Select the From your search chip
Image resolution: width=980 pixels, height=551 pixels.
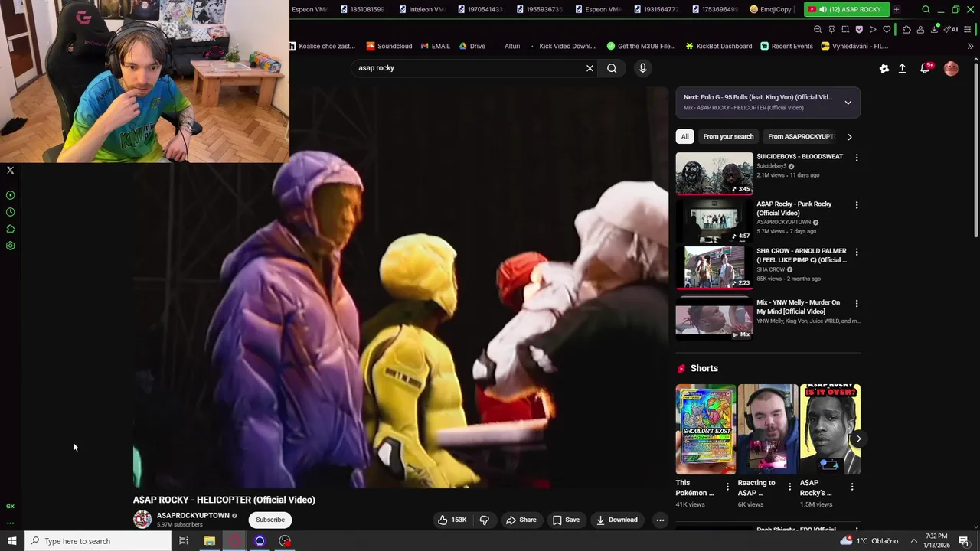click(728, 136)
